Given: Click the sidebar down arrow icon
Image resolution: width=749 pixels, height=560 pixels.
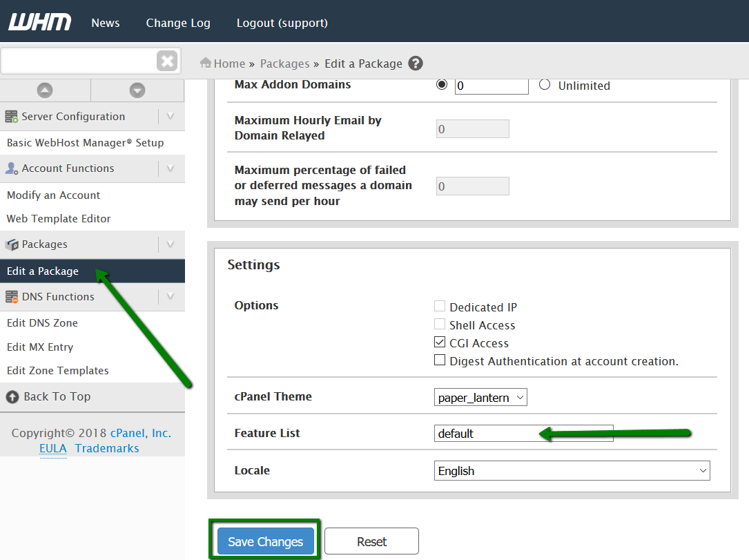Looking at the screenshot, I should [x=137, y=90].
